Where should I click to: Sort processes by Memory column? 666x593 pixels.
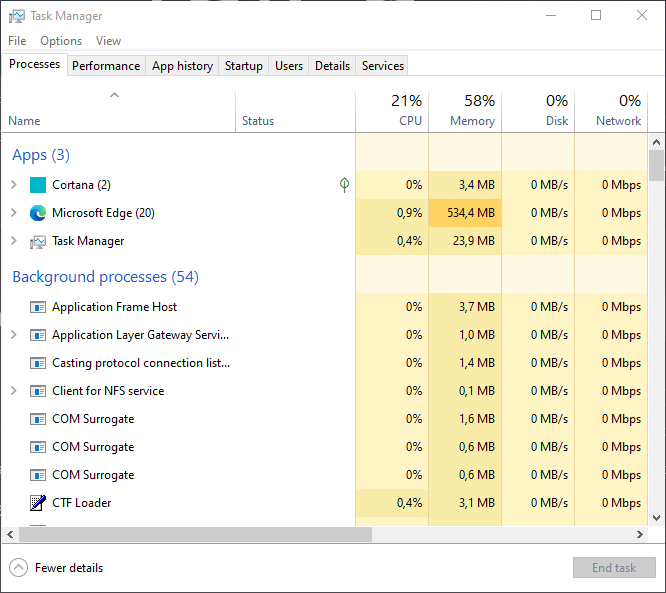[x=465, y=111]
